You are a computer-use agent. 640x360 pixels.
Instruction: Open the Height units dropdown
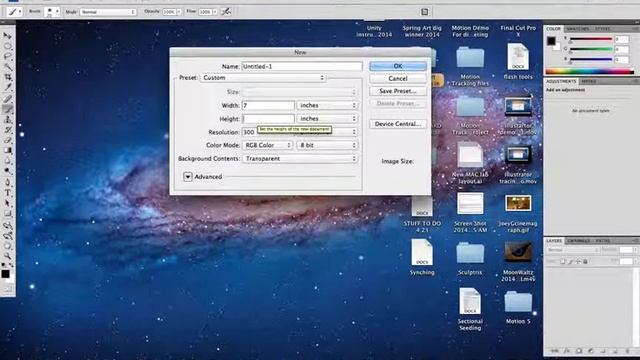click(328, 118)
